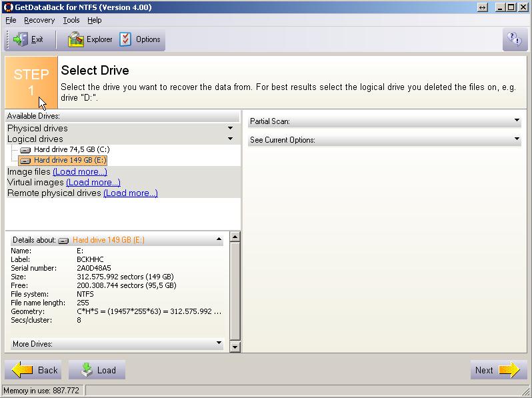Click the Geometry C*H*S value
The height and width of the screenshot is (398, 532).
(x=149, y=311)
